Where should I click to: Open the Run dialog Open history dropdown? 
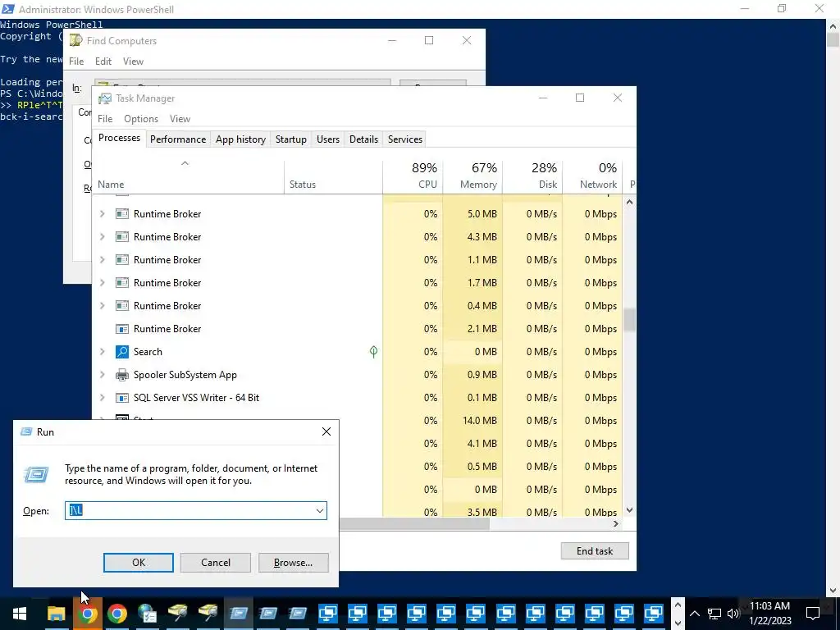[x=320, y=511]
